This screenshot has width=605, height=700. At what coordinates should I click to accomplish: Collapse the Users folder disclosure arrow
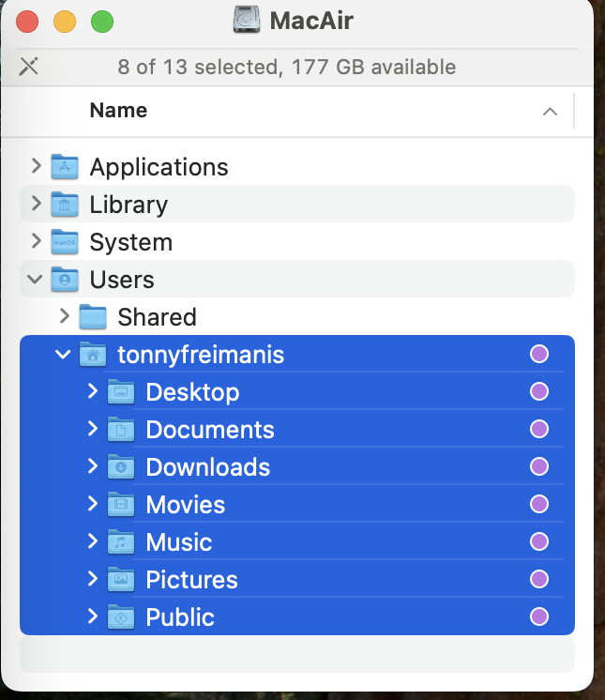[35, 280]
